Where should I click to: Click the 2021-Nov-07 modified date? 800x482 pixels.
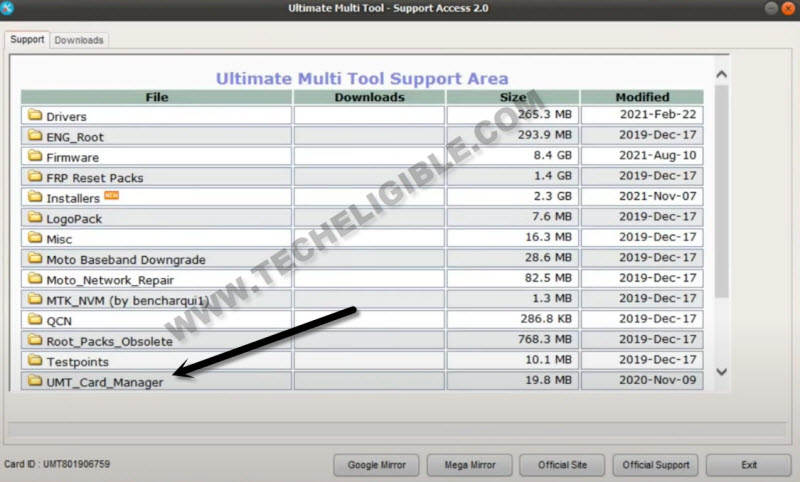pyautogui.click(x=658, y=196)
